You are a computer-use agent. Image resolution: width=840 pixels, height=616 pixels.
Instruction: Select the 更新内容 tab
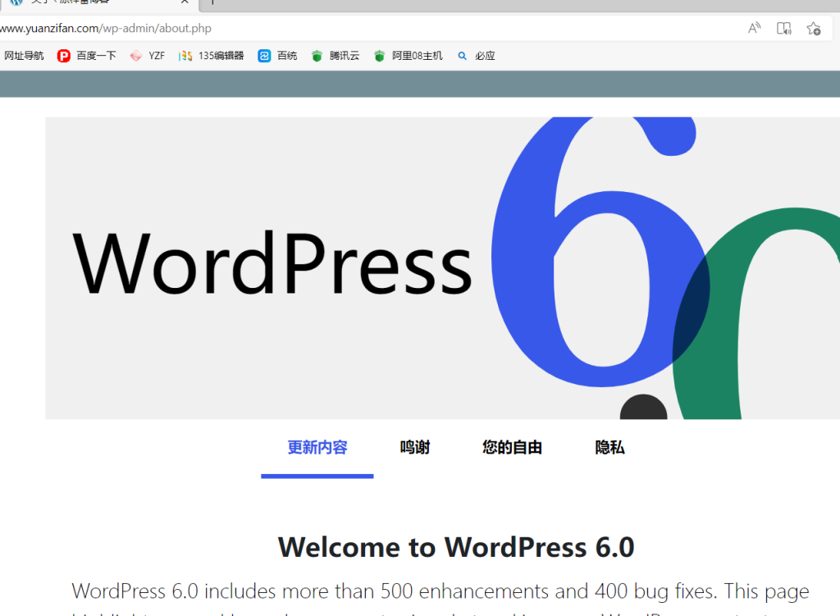[317, 448]
